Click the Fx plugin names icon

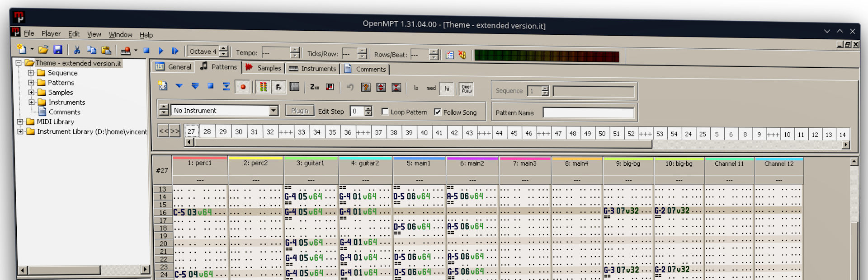click(278, 87)
